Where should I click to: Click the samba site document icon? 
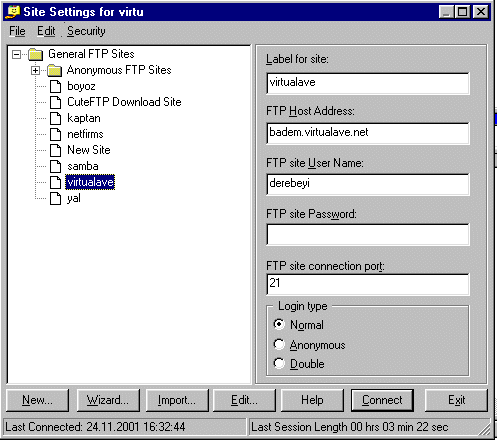(x=55, y=166)
